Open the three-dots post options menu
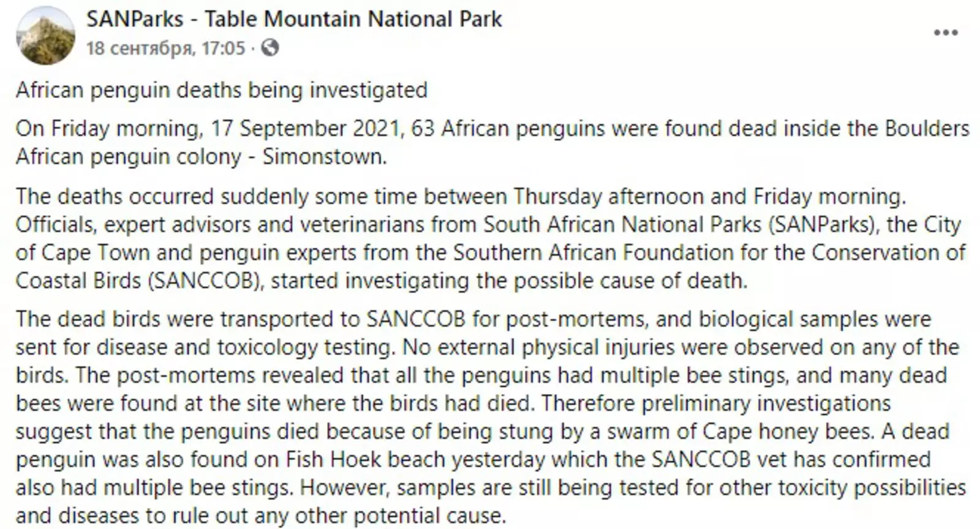980x529 pixels. pos(945,33)
